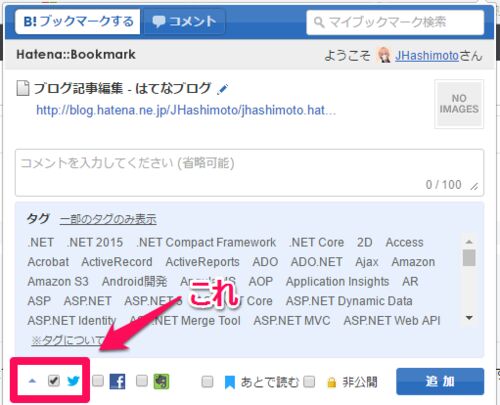Click the ブログ記事編集 page title text
Image resolution: width=500 pixels, height=405 pixels.
pos(122,88)
